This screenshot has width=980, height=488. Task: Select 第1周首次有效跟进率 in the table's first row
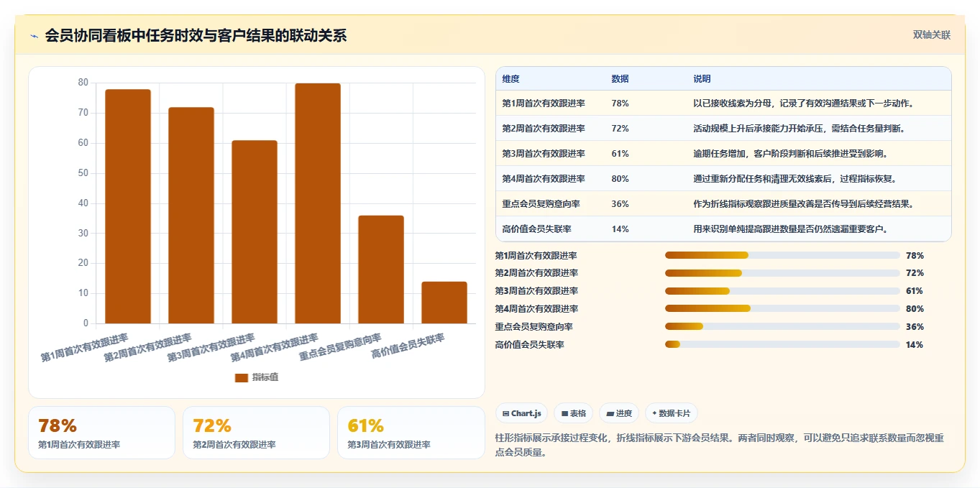pyautogui.click(x=544, y=103)
